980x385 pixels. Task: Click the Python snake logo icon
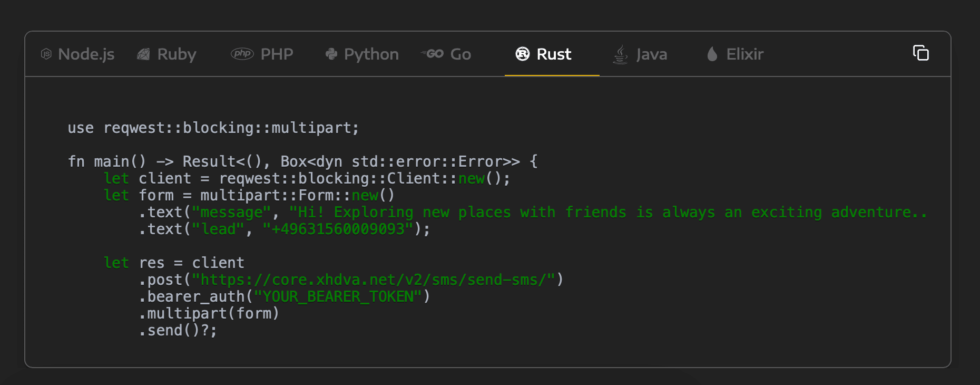pos(331,54)
